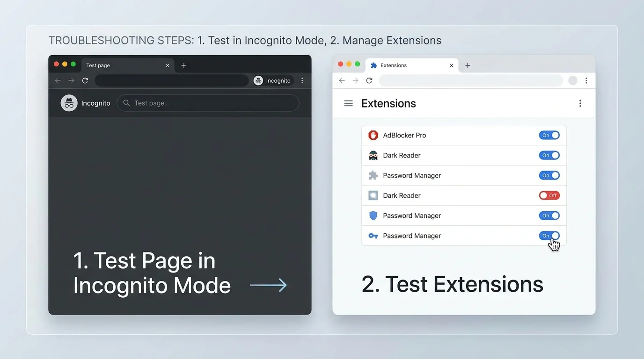644x359 pixels.
Task: Click the profile avatar in the Extensions window toolbar
Action: coord(573,80)
